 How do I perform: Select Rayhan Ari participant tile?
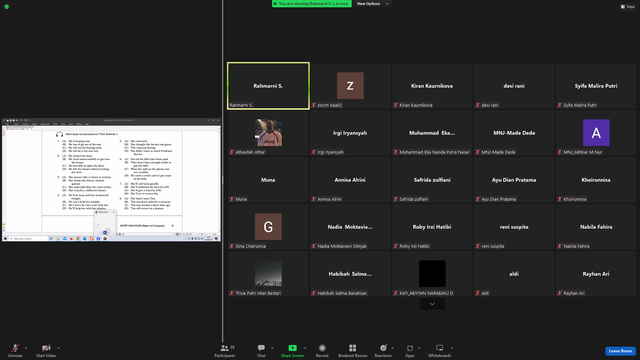[x=596, y=273]
